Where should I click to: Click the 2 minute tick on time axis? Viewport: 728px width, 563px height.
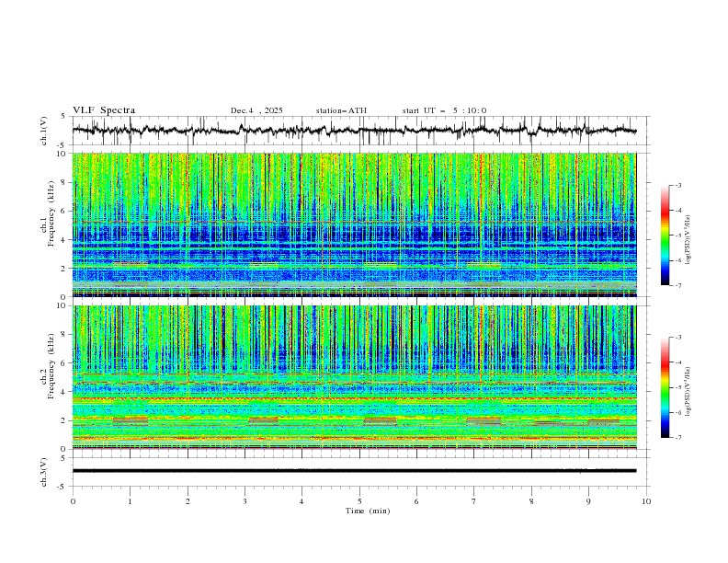pos(188,500)
